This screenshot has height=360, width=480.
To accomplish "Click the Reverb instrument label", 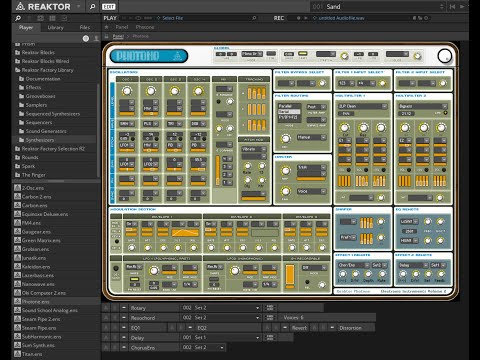I will [299, 328].
